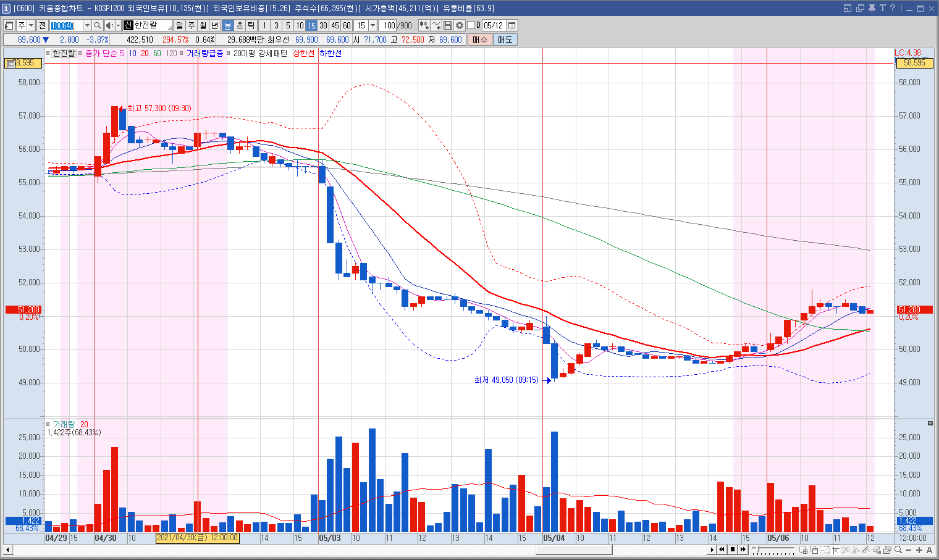Click the stock search magnifier icon
This screenshot has width=939, height=560.
98,25
